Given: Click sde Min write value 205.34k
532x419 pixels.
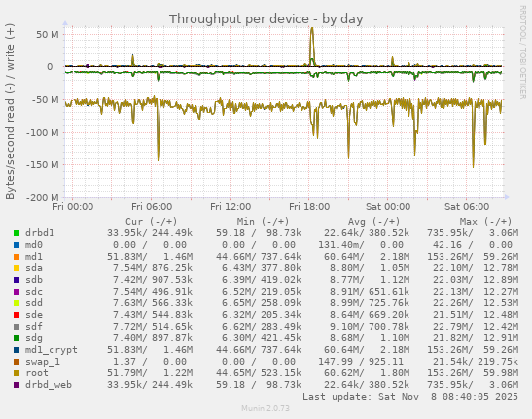Looking at the screenshot, I should click(x=281, y=315).
